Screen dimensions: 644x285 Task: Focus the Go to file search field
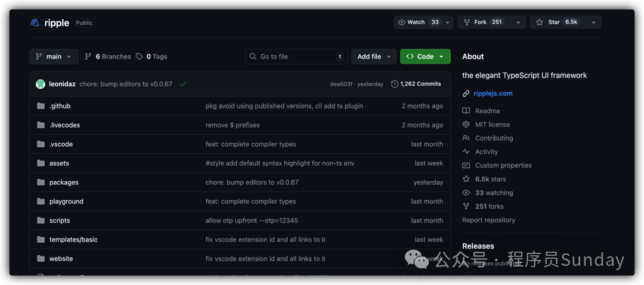point(296,57)
